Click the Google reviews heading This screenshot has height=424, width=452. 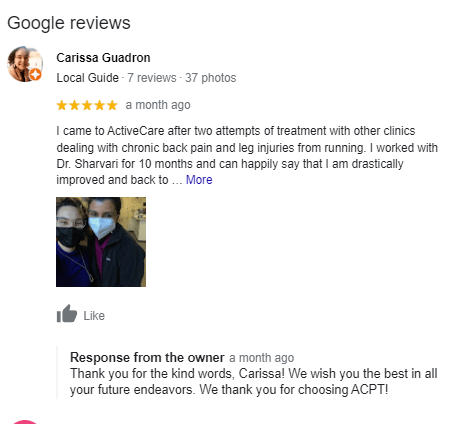coord(69,23)
